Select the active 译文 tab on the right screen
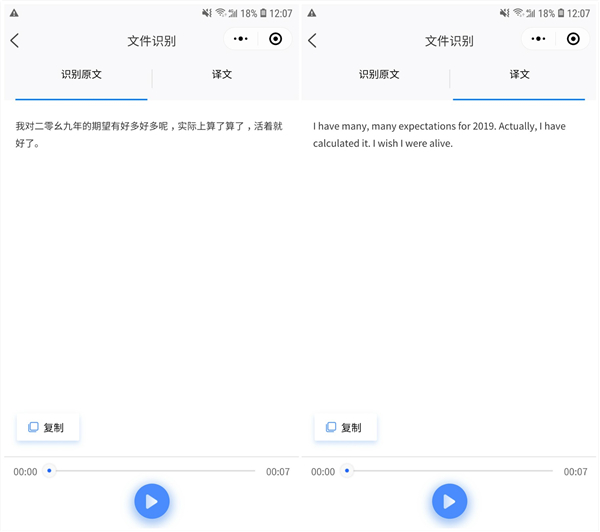Image resolution: width=600 pixels, height=532 pixels. tap(520, 75)
